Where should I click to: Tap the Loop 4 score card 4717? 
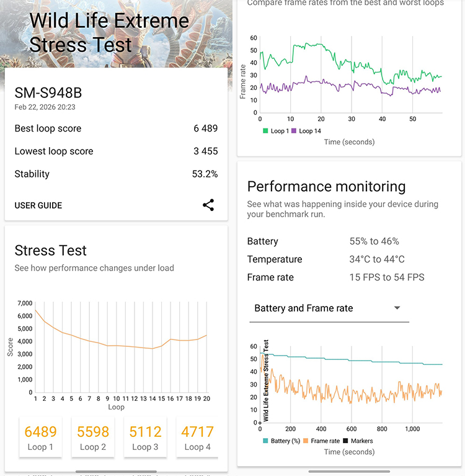click(197, 438)
